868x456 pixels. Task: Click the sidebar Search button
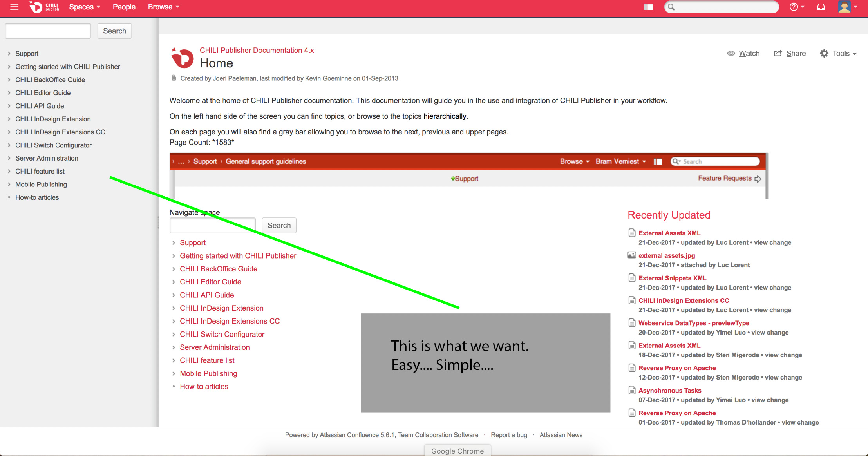(115, 31)
